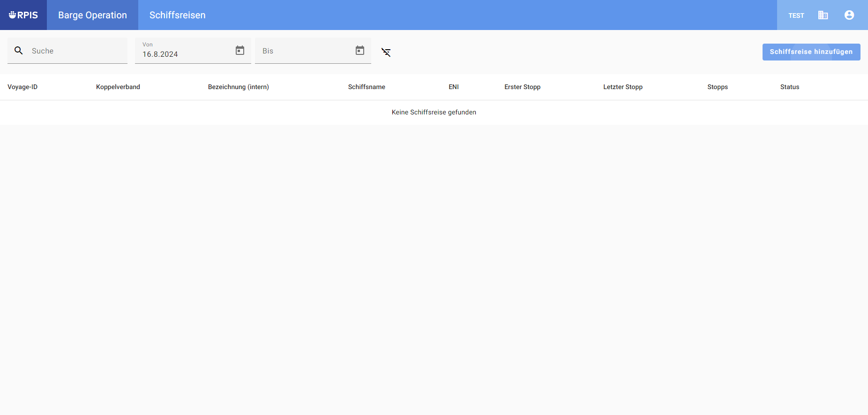Open the Barge Operation menu
Screen dimensions: 868x415
[92, 15]
